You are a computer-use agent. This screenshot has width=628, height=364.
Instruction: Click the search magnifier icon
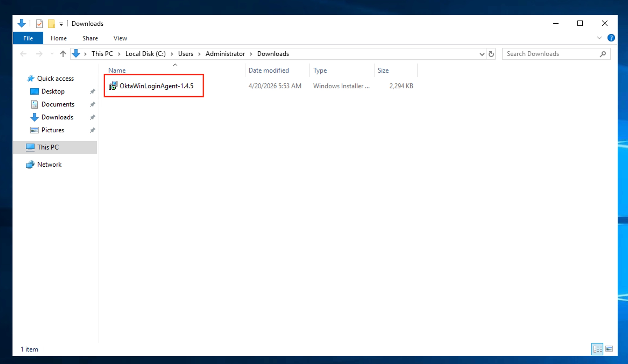603,54
